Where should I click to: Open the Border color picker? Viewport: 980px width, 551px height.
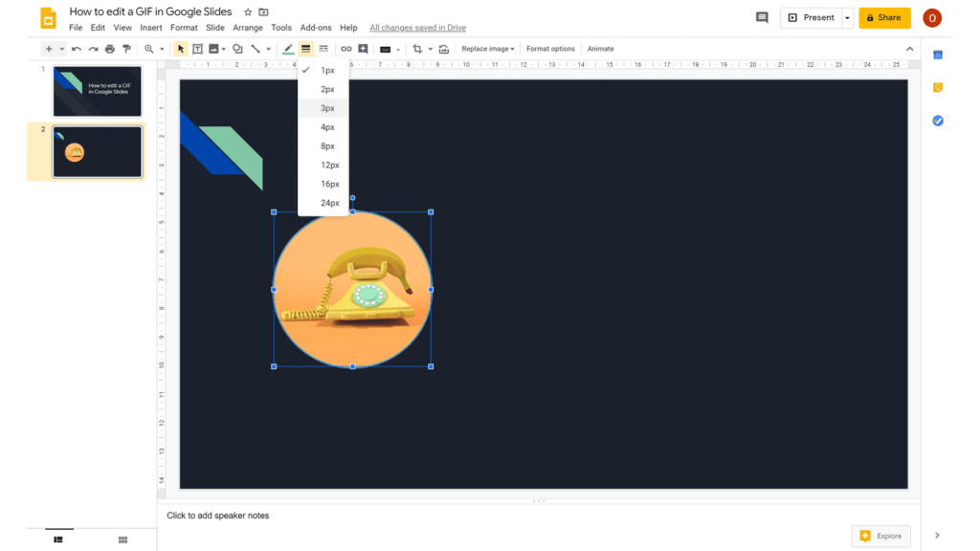point(287,49)
